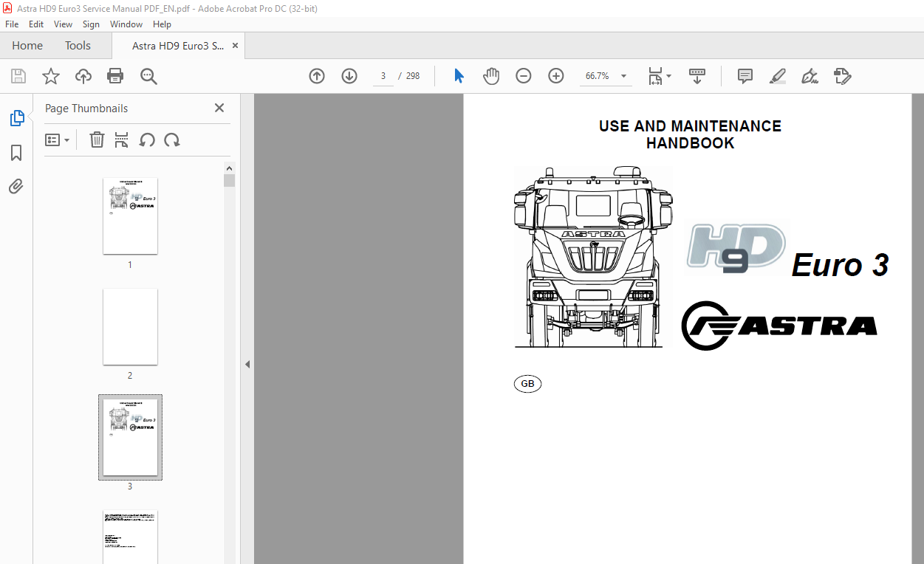Click the read mode scroll icon
Viewport: 924px width, 564px height.
click(697, 76)
